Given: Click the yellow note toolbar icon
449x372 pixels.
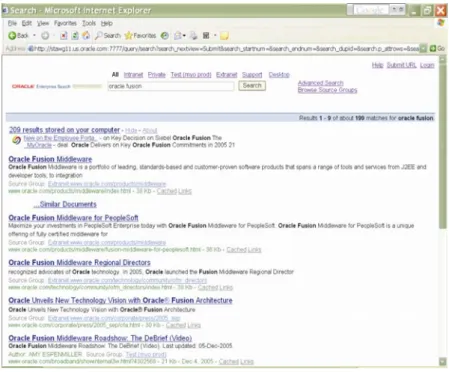Looking at the screenshot, I should click(224, 35).
